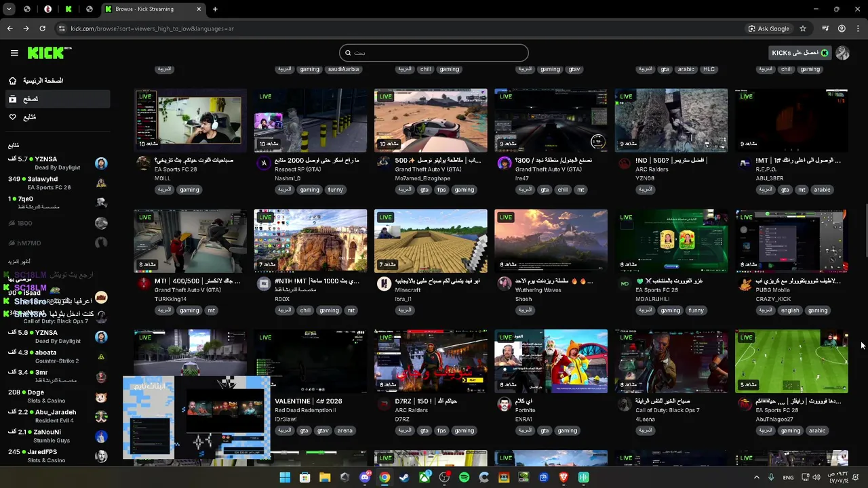Open the Minecraft stream thumbnail by Ibra_i1
The height and width of the screenshot is (488, 868).
click(x=431, y=241)
